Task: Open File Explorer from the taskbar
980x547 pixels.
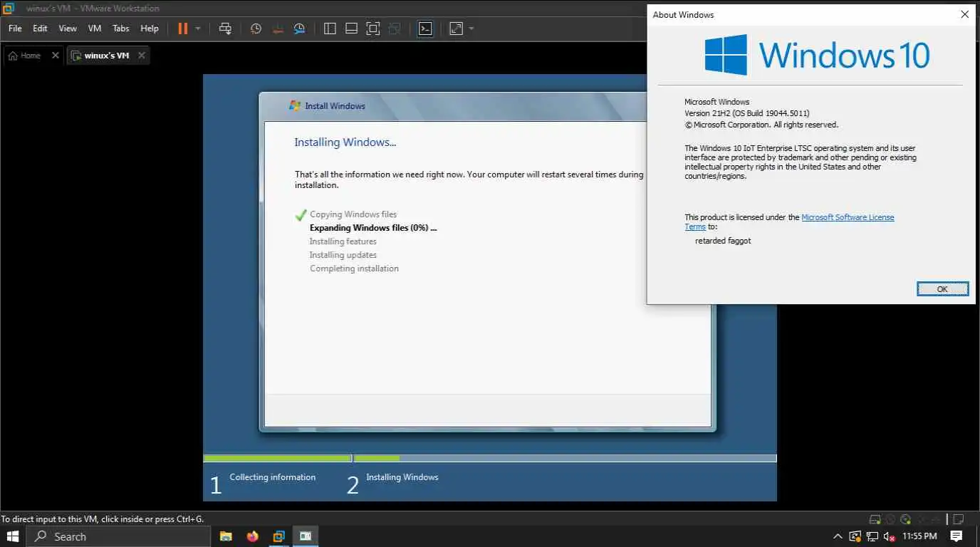Action: (226, 536)
